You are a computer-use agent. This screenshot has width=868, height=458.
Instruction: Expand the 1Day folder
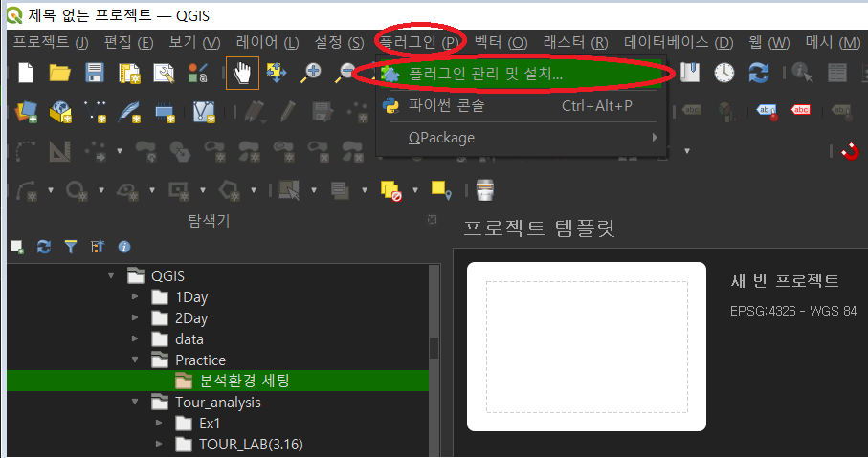[x=135, y=296]
